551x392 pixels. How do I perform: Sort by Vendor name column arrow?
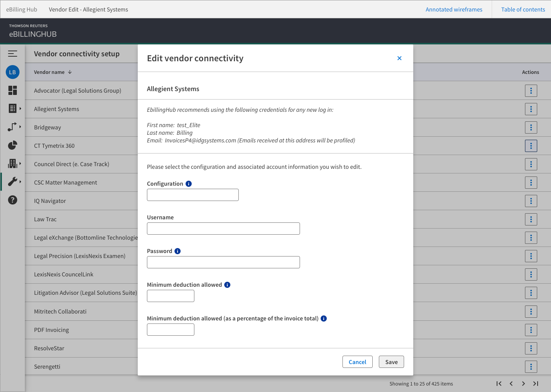tap(70, 72)
